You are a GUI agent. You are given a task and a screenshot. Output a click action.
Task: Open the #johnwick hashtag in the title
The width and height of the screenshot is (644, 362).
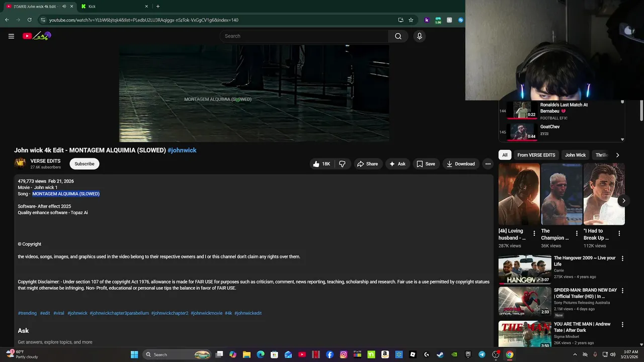tap(182, 150)
